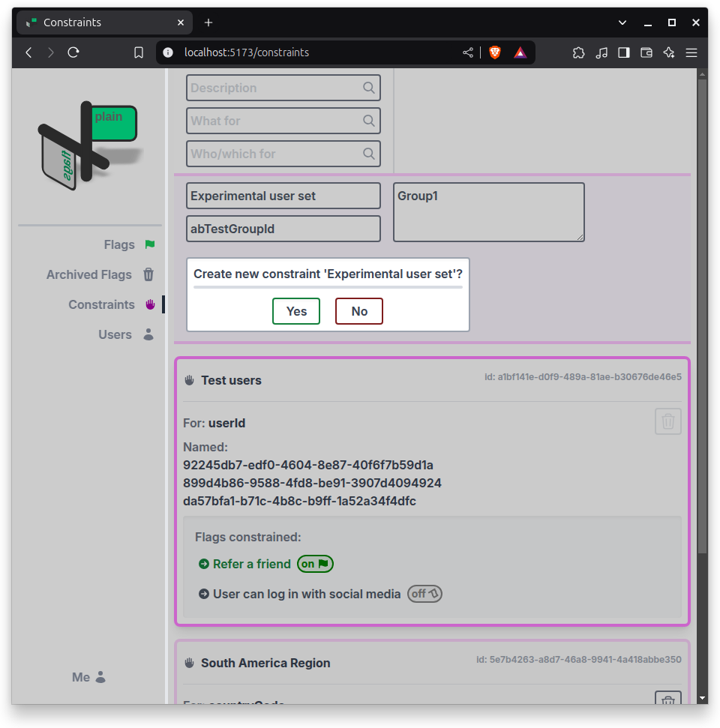Toggle the 'on' flag badge for Refer a friend
This screenshot has width=720, height=728.
tap(315, 564)
